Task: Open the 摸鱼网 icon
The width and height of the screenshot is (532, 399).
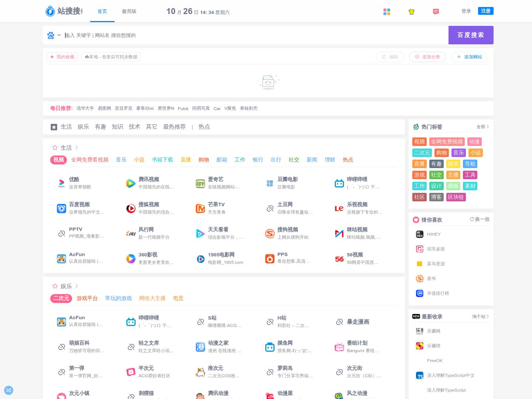Action: pyautogui.click(x=270, y=347)
